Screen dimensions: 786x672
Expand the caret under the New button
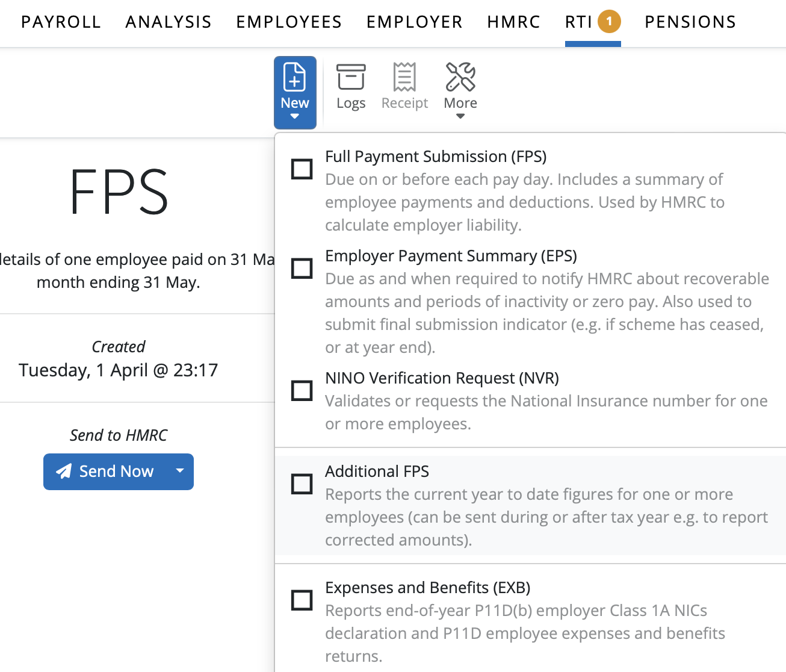295,116
